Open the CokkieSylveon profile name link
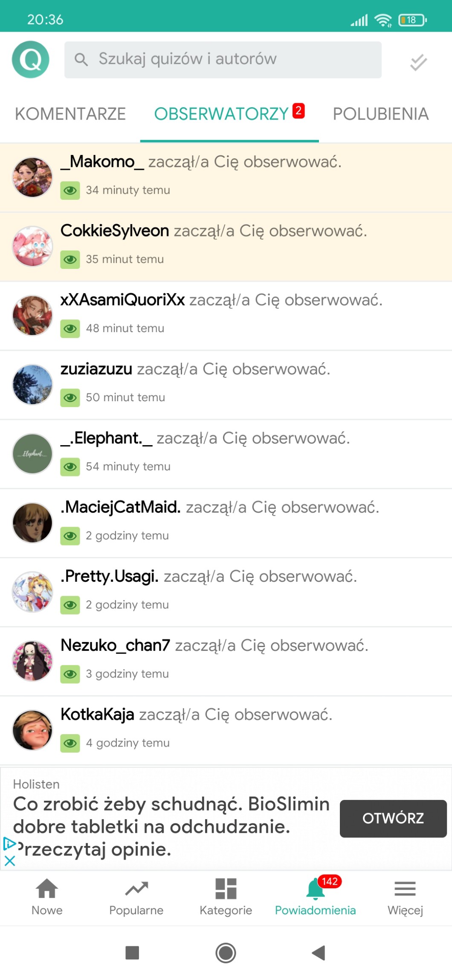 point(115,230)
